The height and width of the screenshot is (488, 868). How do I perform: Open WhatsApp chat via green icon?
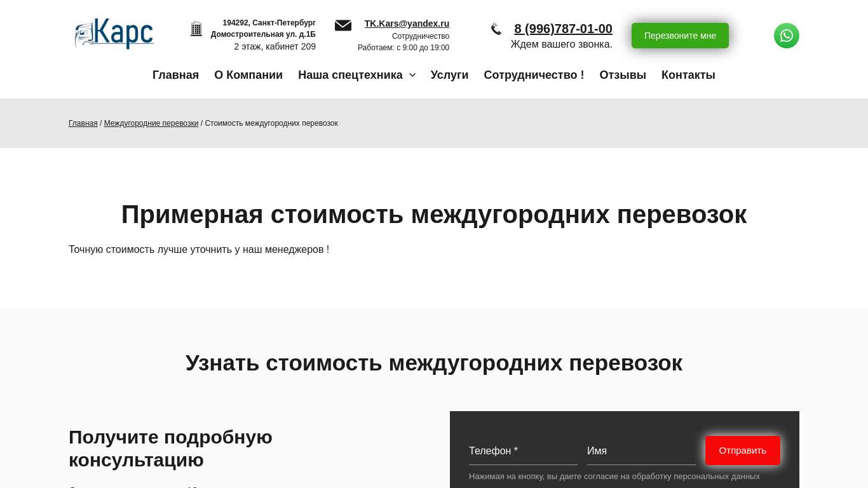(x=786, y=36)
